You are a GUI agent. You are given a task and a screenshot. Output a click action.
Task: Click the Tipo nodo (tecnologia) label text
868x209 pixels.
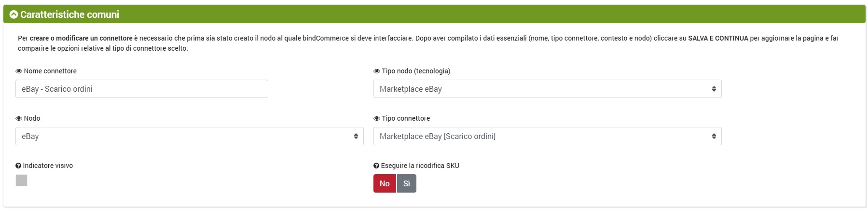click(416, 71)
